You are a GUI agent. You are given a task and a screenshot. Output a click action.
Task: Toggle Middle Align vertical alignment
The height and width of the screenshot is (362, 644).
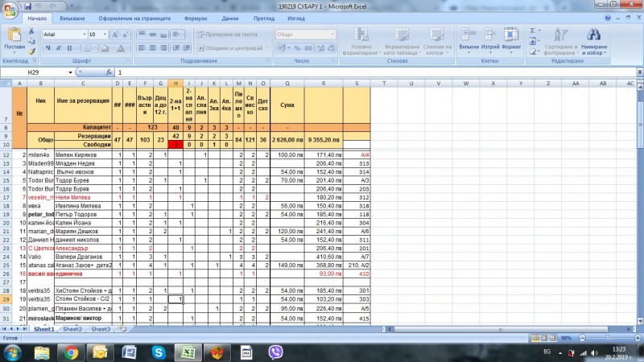click(152, 35)
